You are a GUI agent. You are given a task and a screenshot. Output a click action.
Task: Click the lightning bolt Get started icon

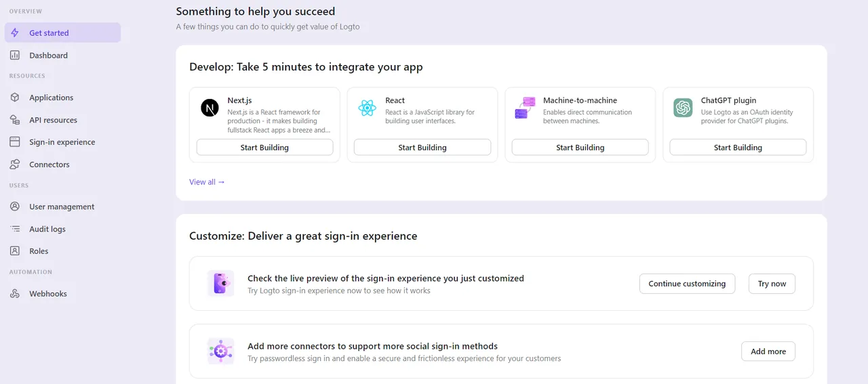(x=15, y=33)
